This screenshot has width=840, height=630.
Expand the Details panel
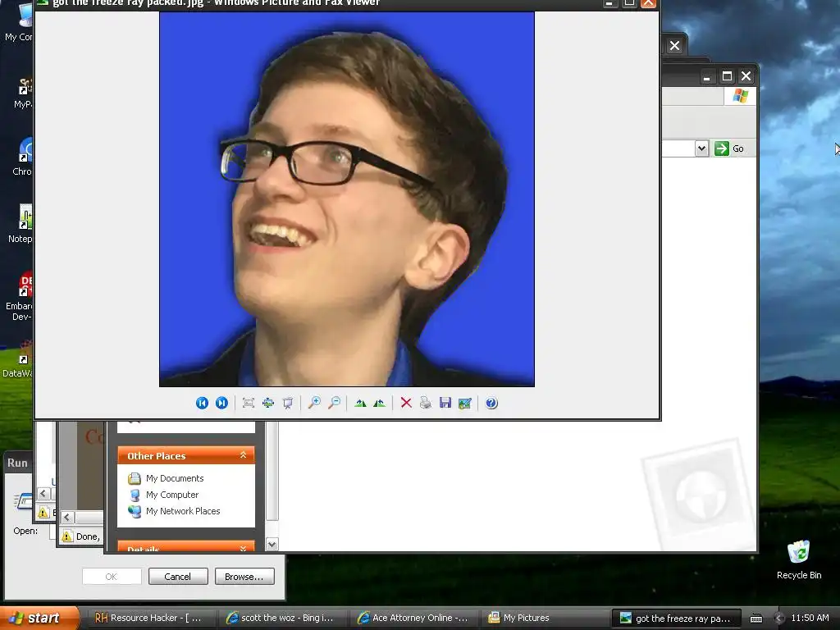(x=243, y=549)
